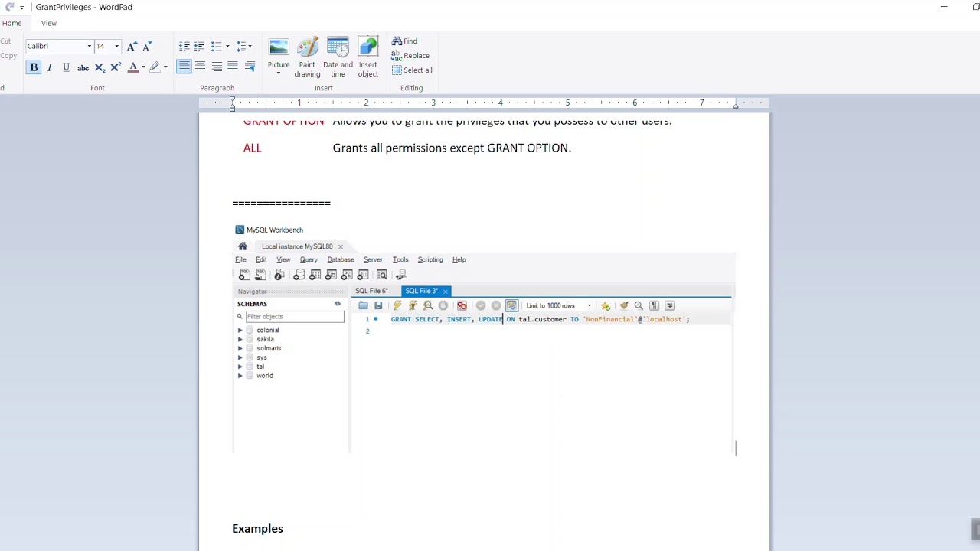The height and width of the screenshot is (551, 980).
Task: Toggle Superscript formatting
Action: [115, 67]
